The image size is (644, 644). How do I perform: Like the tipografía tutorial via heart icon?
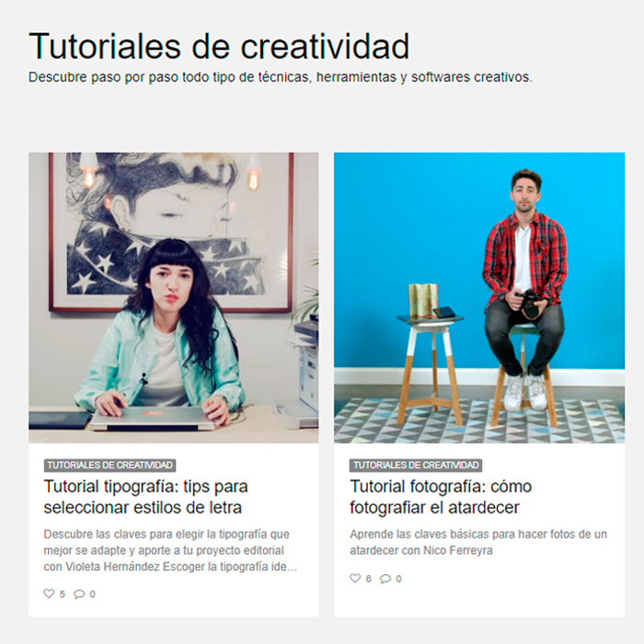tap(49, 593)
